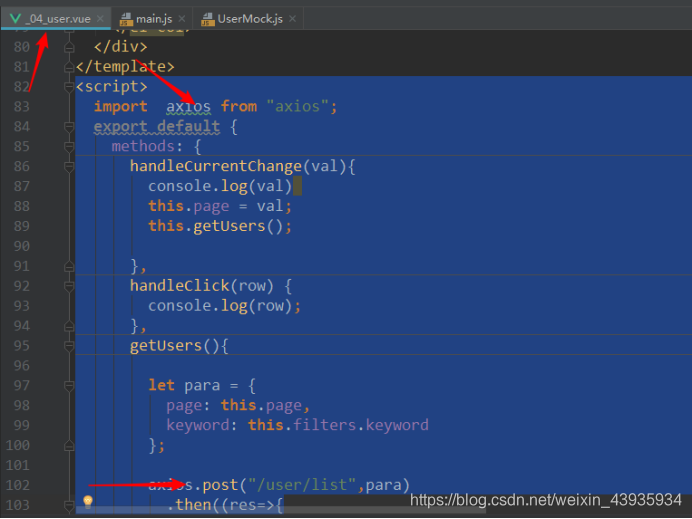The height and width of the screenshot is (519, 692).
Task: Click the JS file icon on UserMock.js tab
Action: tap(208, 19)
